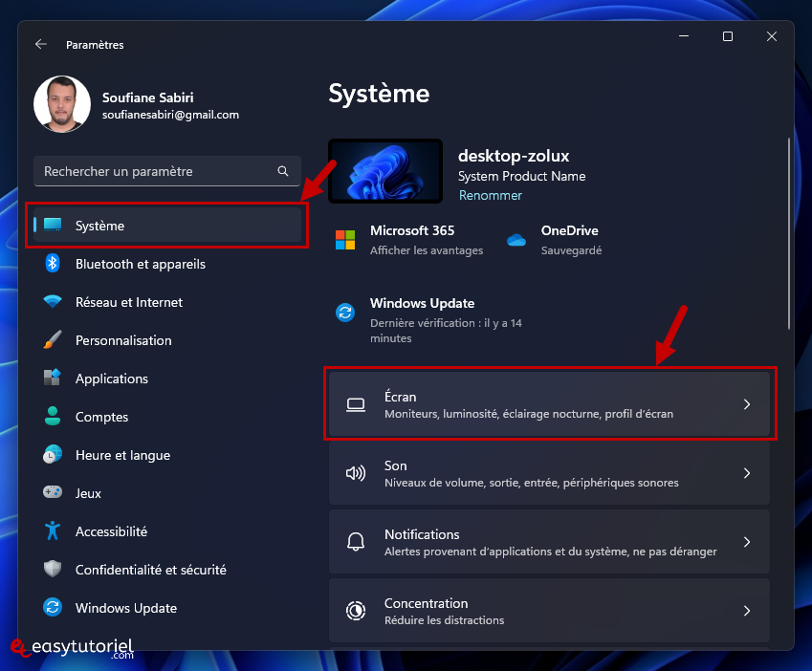
Task: Click the OneDrive cloud icon
Action: point(516,240)
